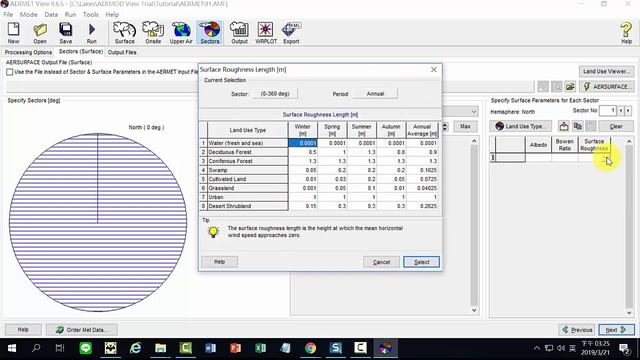Click the export icon next to Land Use Type
This screenshot has width=640, height=360.
(x=564, y=126)
